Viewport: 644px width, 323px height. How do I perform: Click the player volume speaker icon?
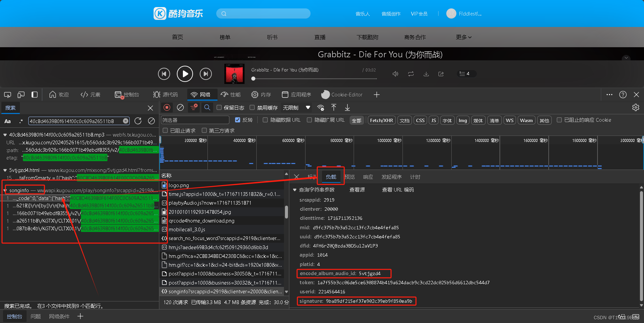click(x=395, y=74)
